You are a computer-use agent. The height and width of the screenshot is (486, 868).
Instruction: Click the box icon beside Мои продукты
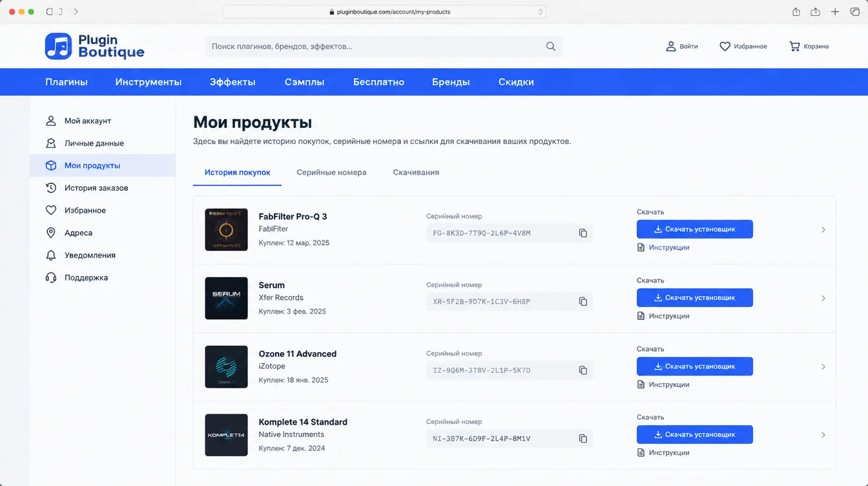click(51, 165)
